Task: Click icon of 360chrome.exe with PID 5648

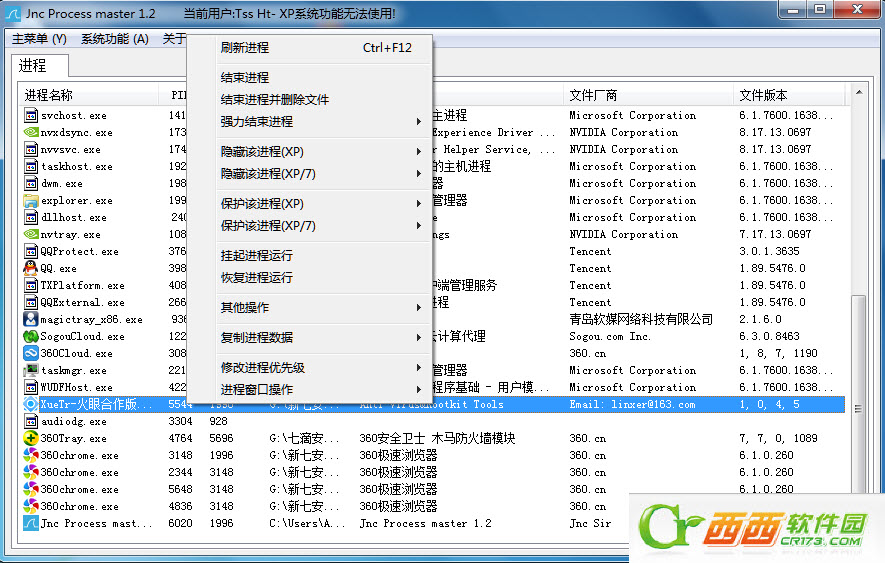Action: coord(30,488)
